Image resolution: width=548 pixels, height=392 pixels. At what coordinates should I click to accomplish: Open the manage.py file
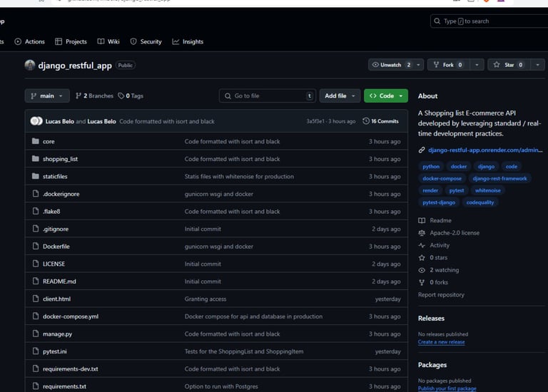(x=57, y=334)
